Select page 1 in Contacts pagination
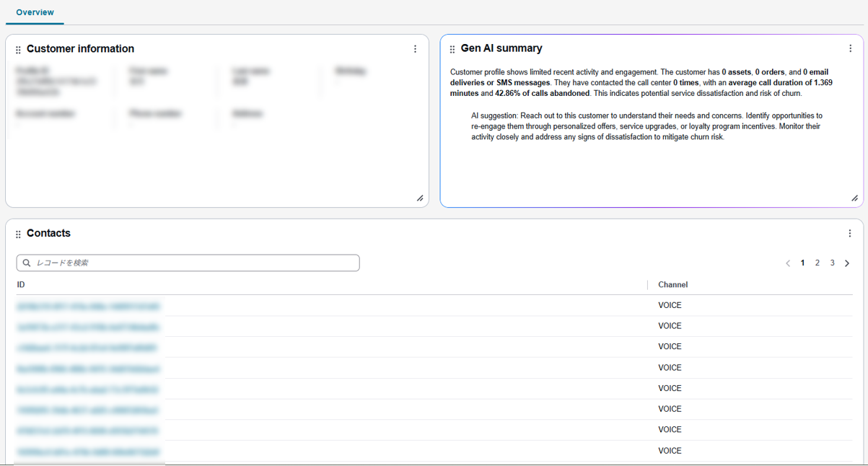The width and height of the screenshot is (868, 466). 802,263
